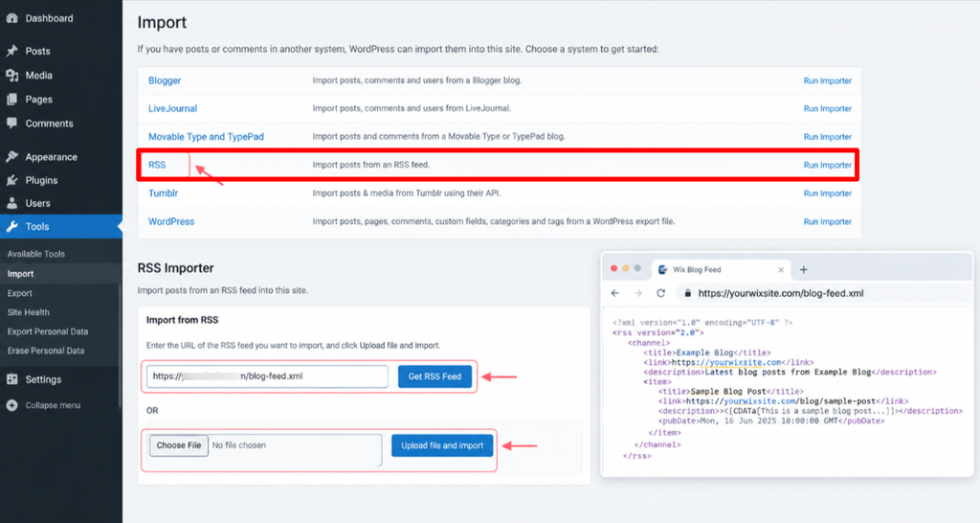
Task: Close the Wix Blog Feed tab
Action: (x=781, y=269)
